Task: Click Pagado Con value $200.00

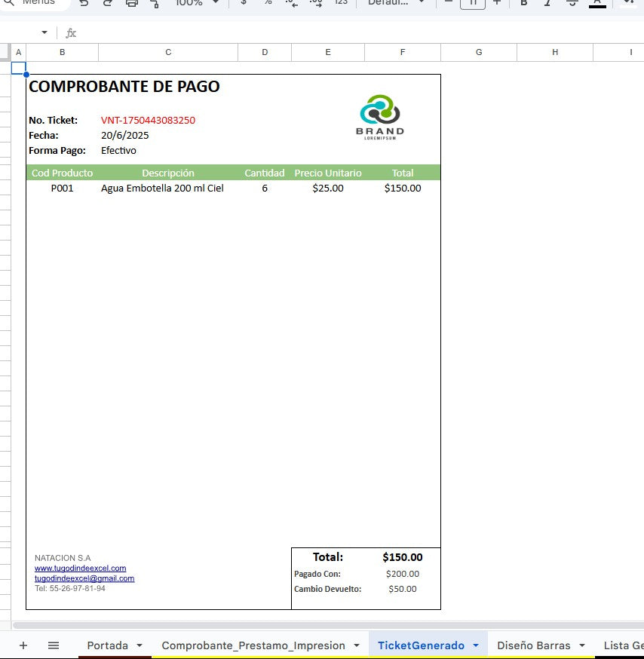Action: click(403, 574)
